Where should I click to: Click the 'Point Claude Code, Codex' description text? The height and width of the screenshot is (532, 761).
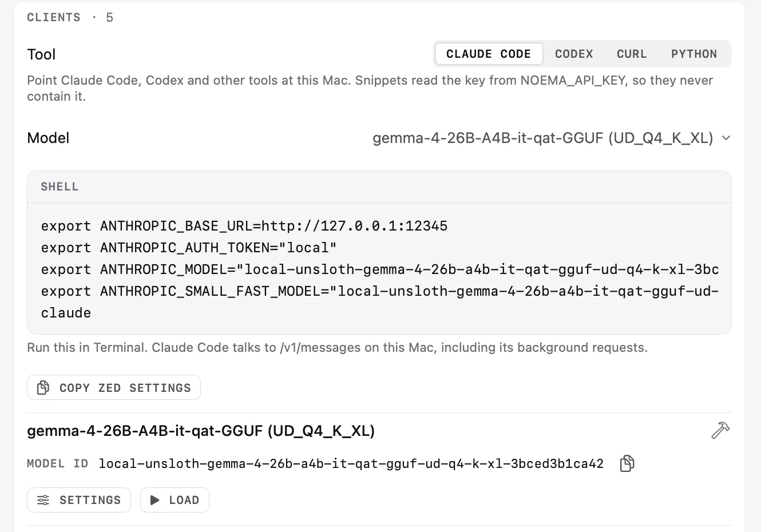click(370, 88)
